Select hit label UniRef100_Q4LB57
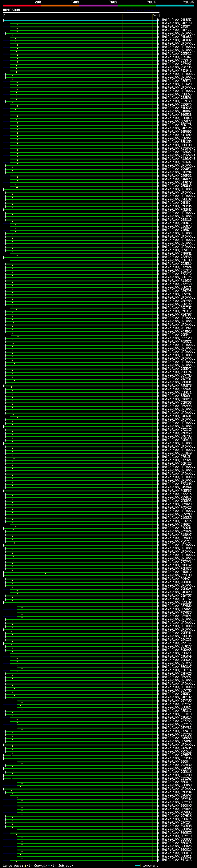 (177, 20)
